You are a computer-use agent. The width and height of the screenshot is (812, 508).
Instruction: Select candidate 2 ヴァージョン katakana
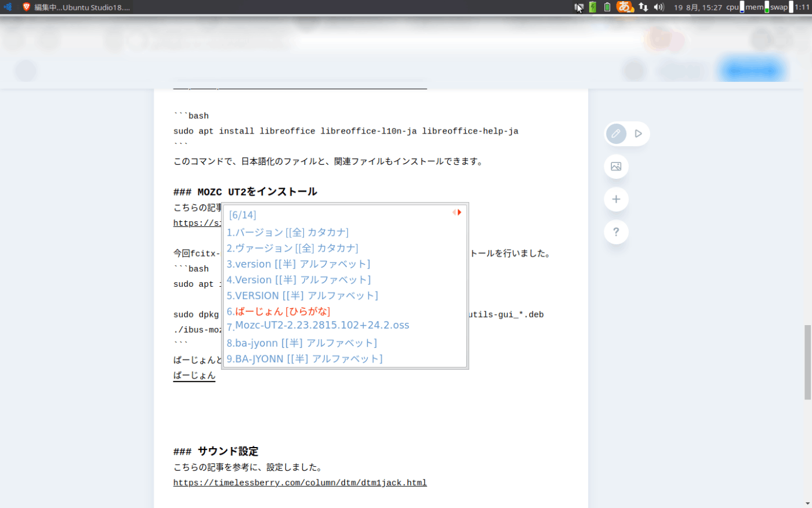point(292,248)
